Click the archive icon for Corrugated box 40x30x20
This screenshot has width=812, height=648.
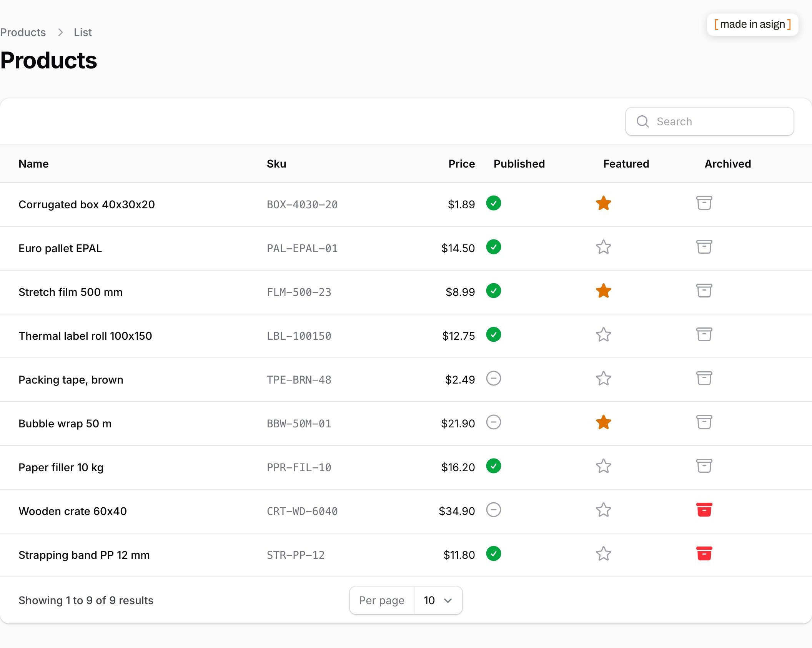click(704, 203)
